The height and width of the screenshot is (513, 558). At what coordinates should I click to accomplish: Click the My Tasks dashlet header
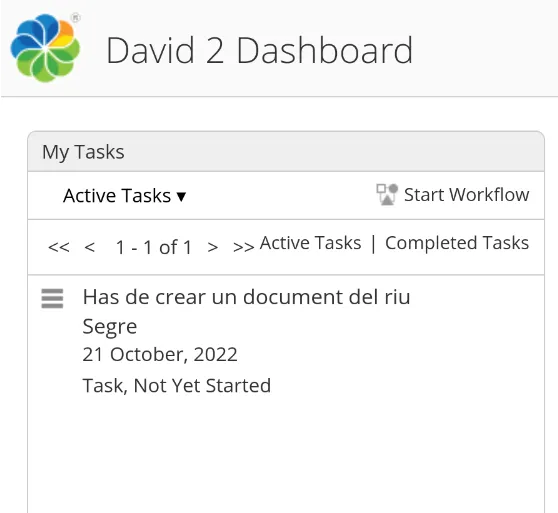(x=286, y=152)
